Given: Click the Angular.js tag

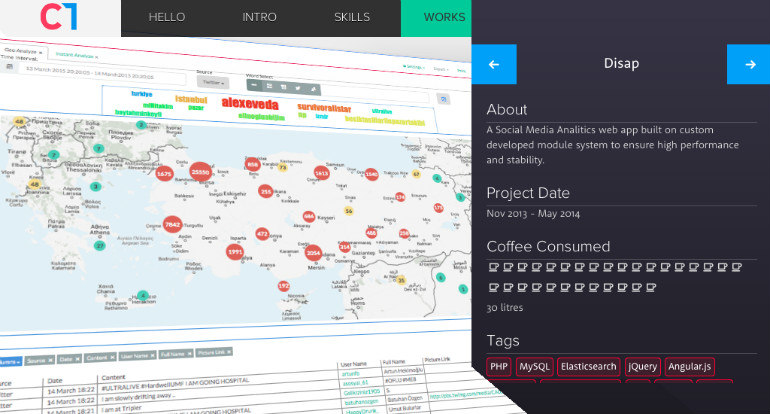Looking at the screenshot, I should point(689,366).
